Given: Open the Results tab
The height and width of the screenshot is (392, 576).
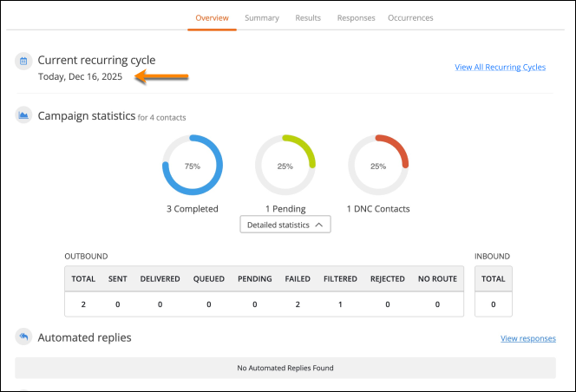Looking at the screenshot, I should (x=308, y=18).
